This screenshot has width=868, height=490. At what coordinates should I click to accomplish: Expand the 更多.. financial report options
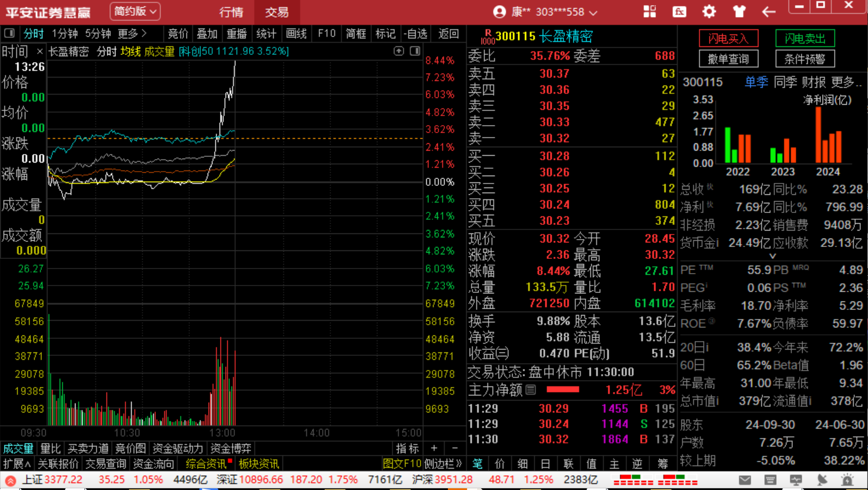[x=846, y=82]
